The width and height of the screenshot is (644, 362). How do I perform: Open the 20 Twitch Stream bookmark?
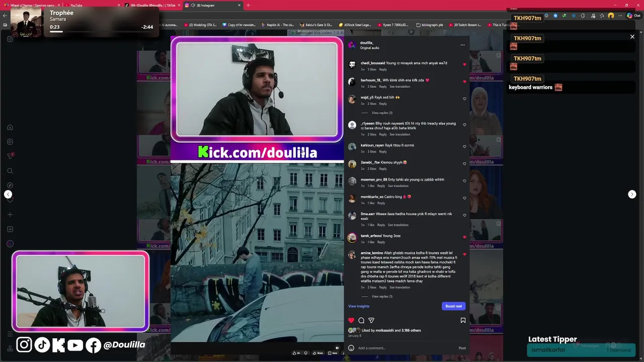465,25
